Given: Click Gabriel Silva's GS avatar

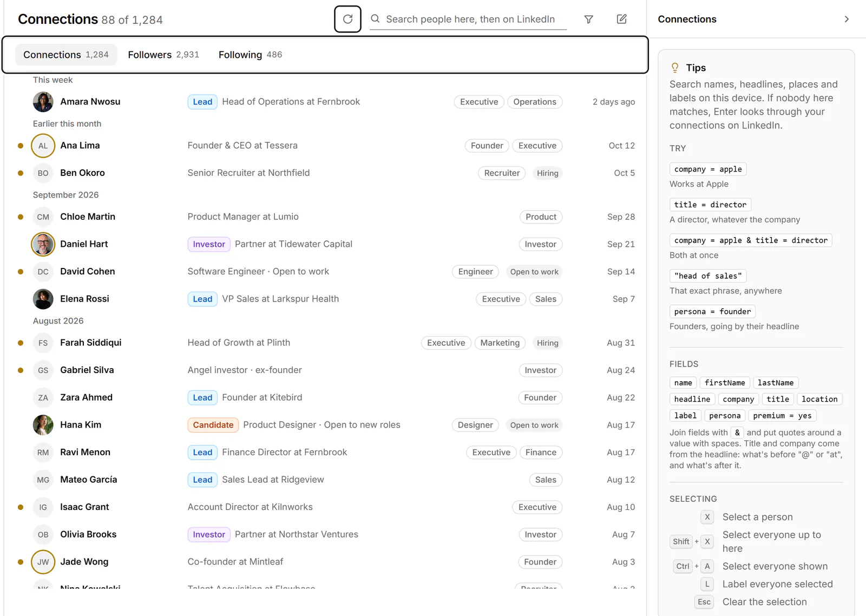Looking at the screenshot, I should click(43, 370).
